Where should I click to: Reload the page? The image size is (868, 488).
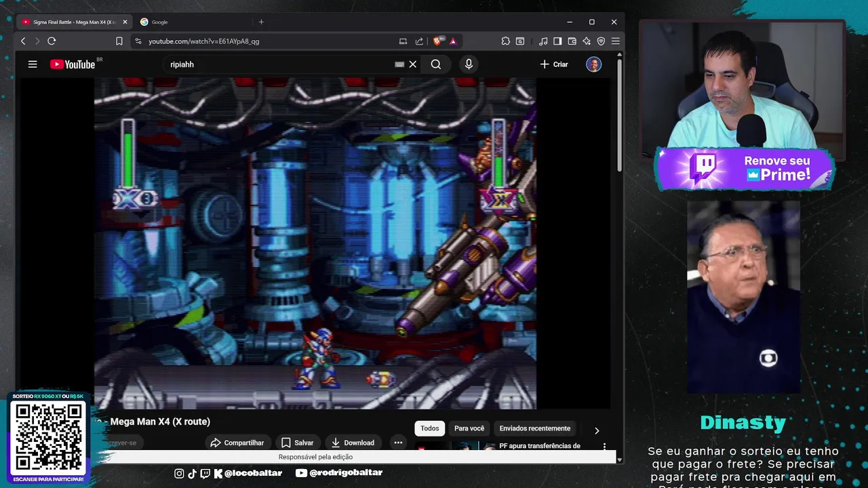[x=52, y=41]
